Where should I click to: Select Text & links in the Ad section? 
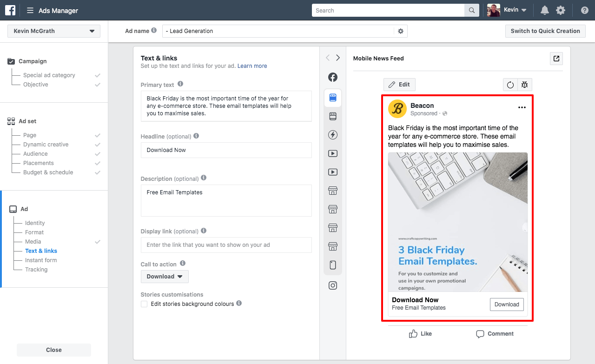[x=41, y=251]
